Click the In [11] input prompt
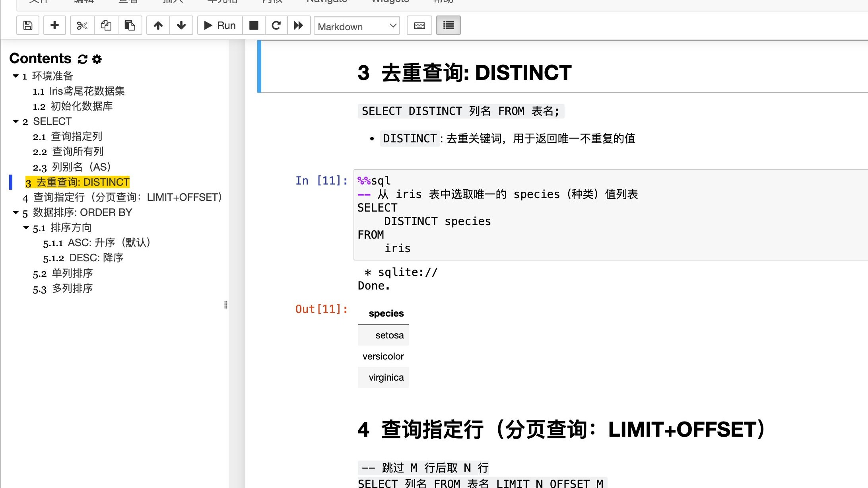The height and width of the screenshot is (488, 868). (x=321, y=181)
